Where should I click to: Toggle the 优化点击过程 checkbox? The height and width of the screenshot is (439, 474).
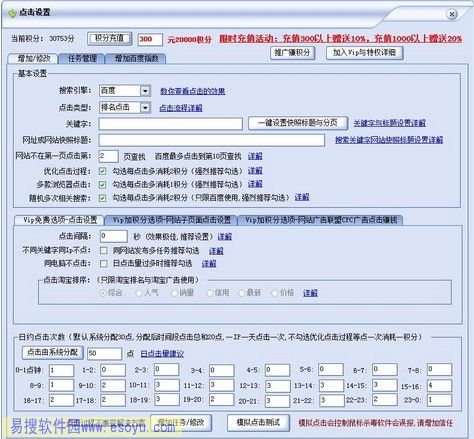click(x=103, y=171)
